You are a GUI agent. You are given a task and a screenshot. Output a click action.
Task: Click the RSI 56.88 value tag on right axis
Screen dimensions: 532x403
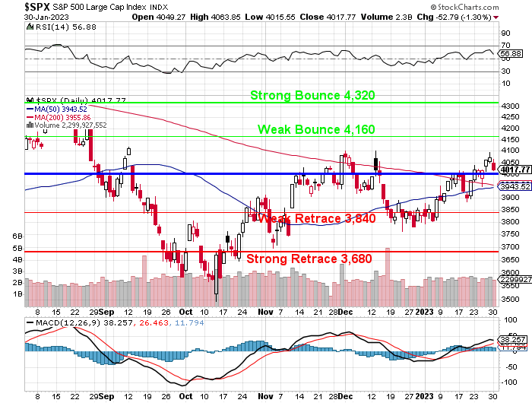(511, 54)
